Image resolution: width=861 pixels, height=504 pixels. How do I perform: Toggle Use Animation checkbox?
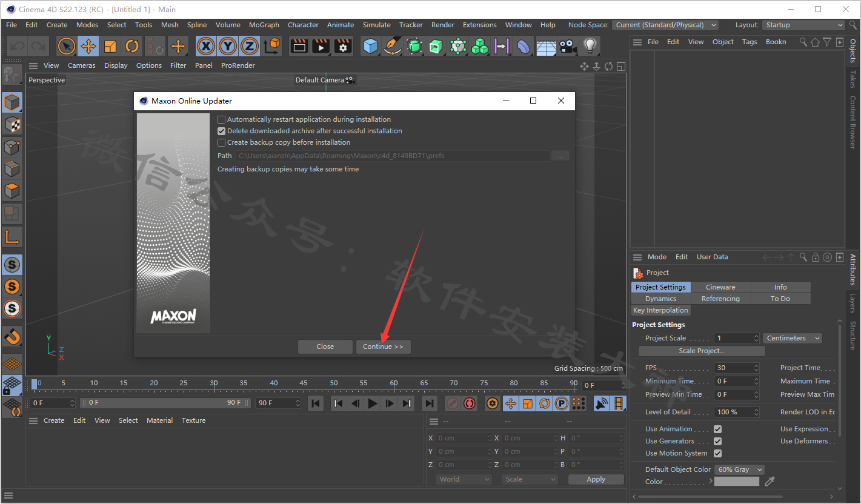point(717,429)
